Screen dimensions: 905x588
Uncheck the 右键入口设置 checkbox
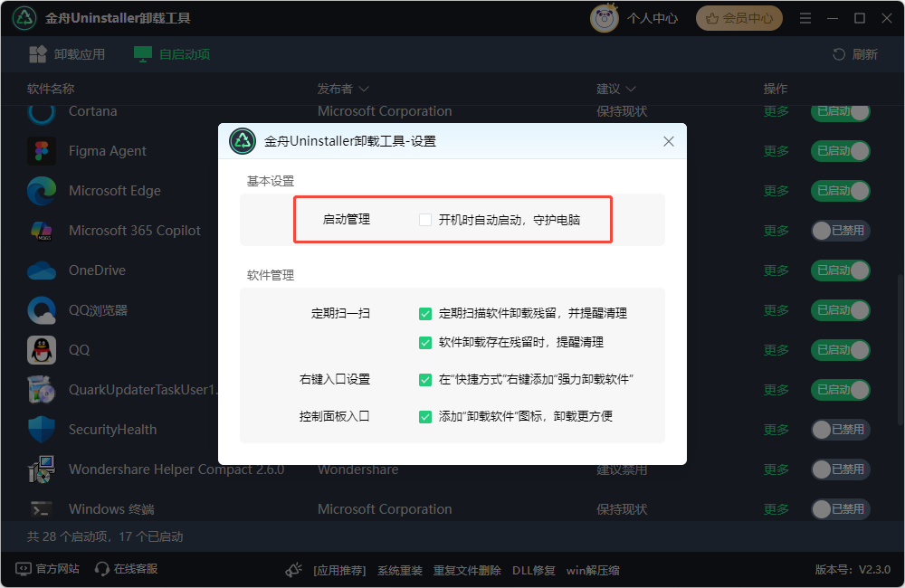(425, 380)
